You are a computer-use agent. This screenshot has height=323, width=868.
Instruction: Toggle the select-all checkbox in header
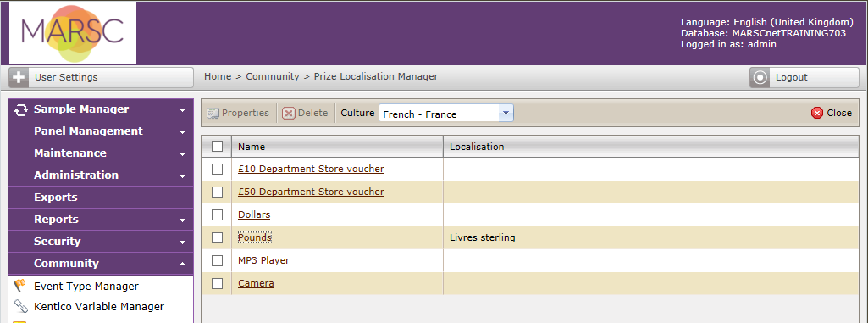point(218,147)
